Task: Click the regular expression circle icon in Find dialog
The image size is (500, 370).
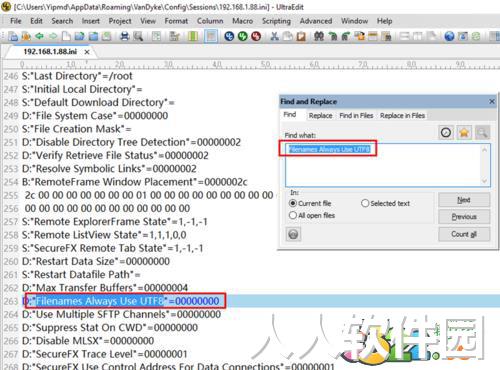Action: click(446, 133)
